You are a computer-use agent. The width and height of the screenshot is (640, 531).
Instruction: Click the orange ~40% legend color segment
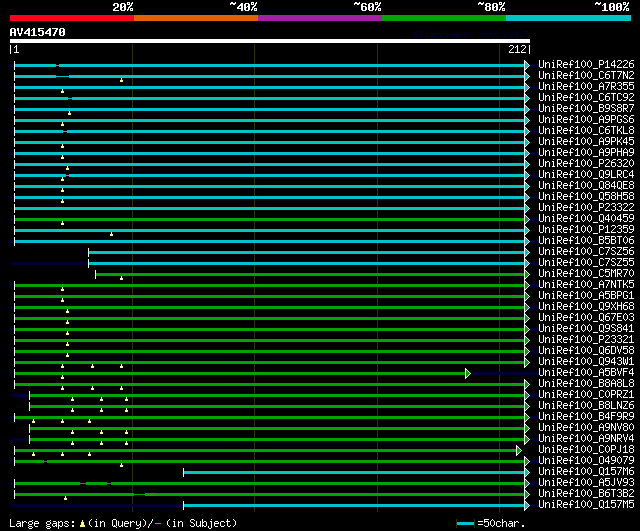tap(196, 18)
